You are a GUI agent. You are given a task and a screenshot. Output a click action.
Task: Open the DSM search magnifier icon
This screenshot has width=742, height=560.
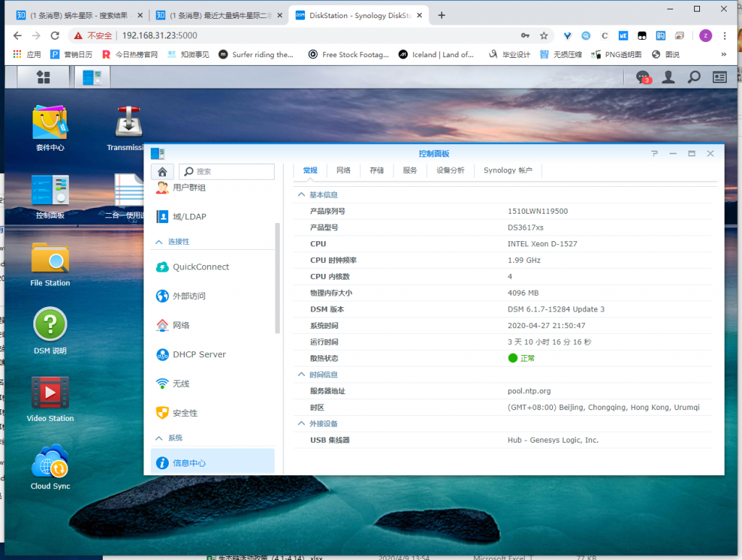(x=693, y=77)
